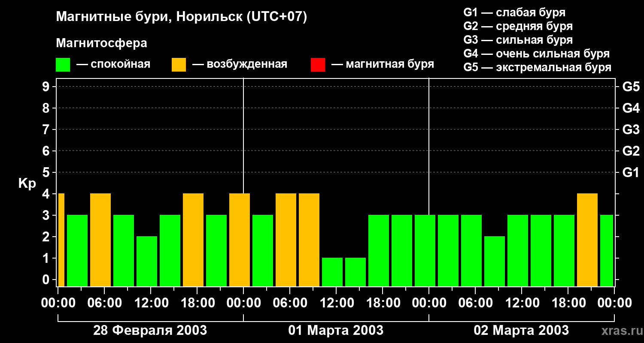Screen dimensions: 644x343
Task: Click the only orange bar on 02 Марта
Action: pos(587,240)
